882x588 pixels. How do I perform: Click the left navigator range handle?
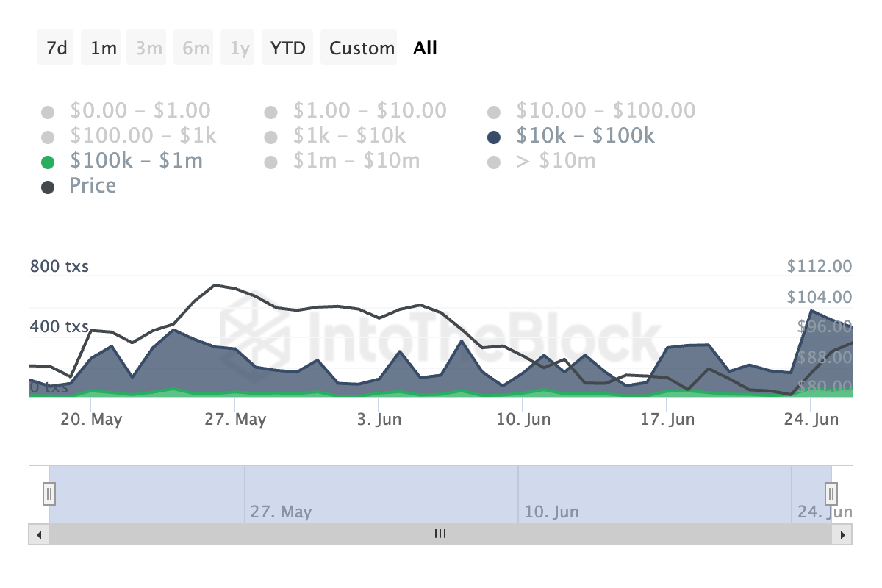49,492
